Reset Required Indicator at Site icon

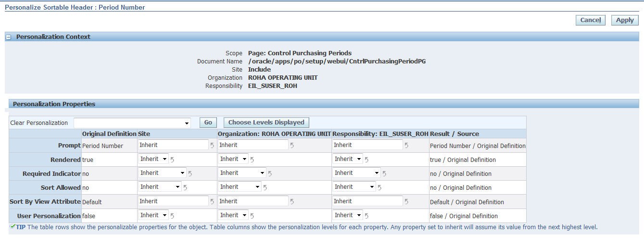[x=190, y=173]
